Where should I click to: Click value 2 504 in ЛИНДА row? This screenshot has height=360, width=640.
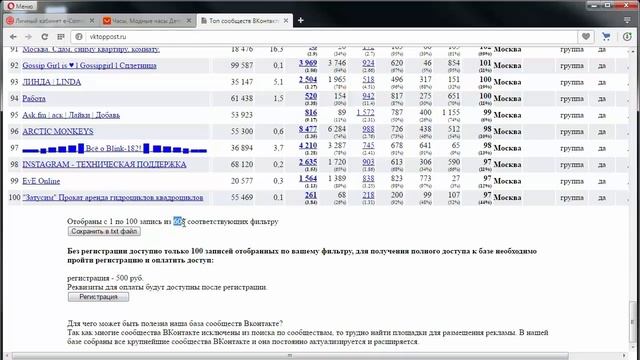308,80
